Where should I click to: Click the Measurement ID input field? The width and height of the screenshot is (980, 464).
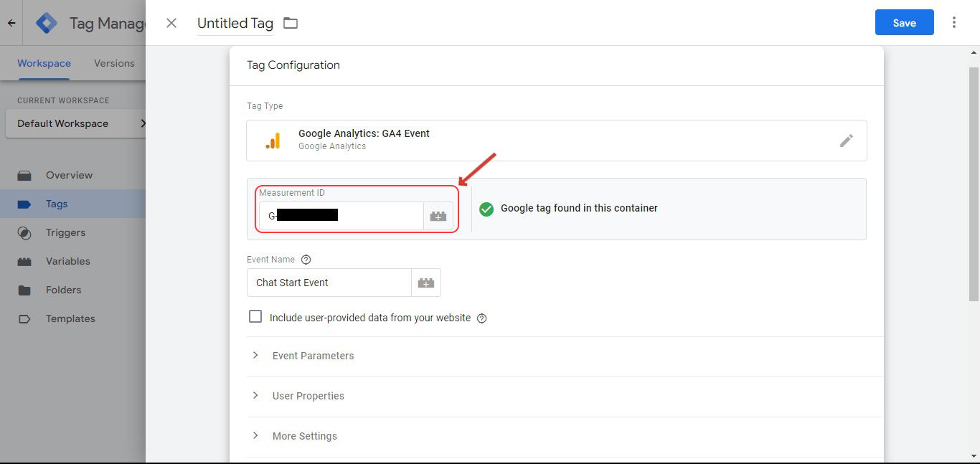coord(341,216)
